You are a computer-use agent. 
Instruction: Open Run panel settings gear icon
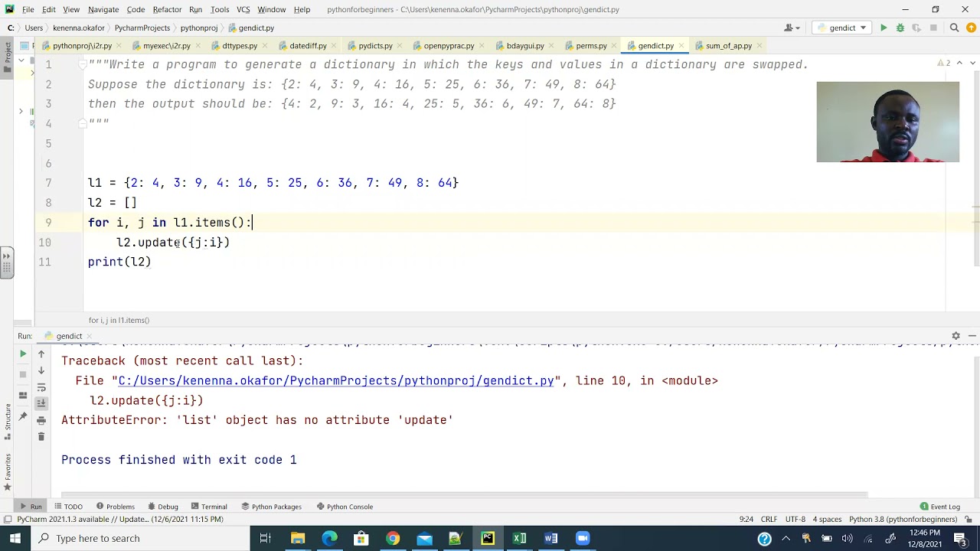tap(955, 336)
